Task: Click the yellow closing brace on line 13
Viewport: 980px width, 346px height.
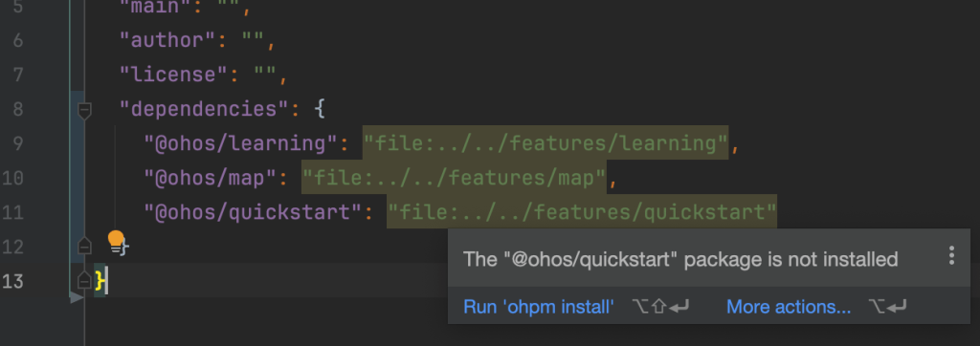Action: [100, 281]
